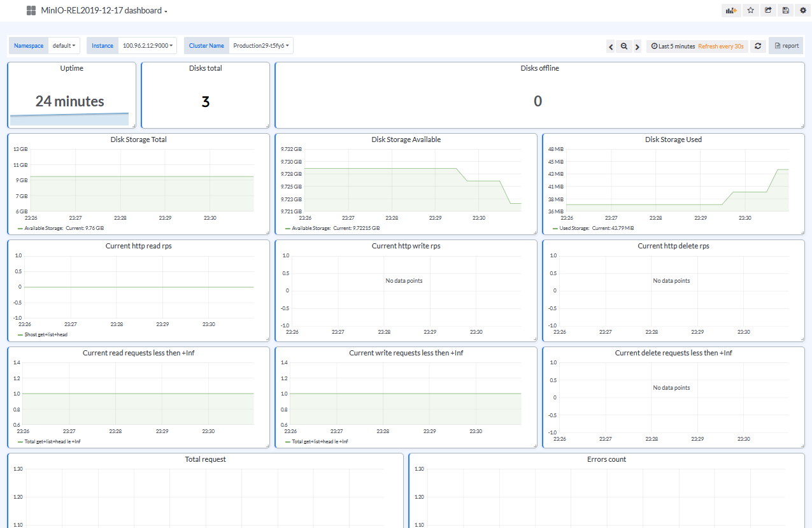This screenshot has width=812, height=528.
Task: Open the Uptime panel title menu
Action: [72, 68]
